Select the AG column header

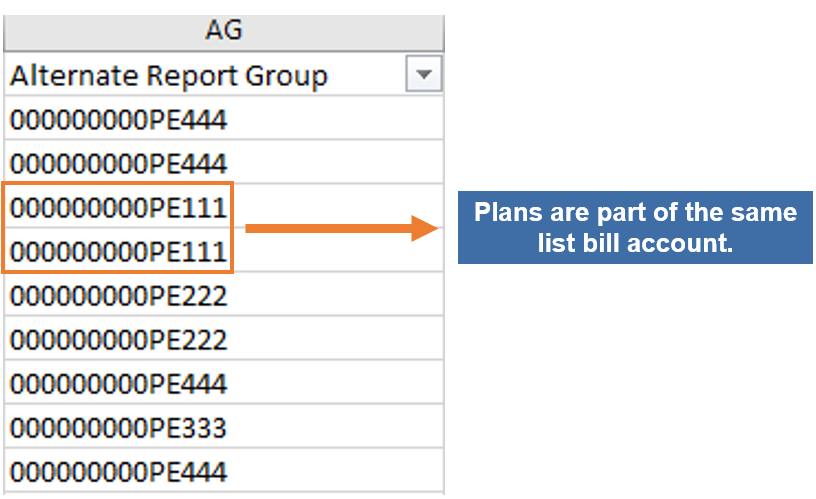[223, 31]
